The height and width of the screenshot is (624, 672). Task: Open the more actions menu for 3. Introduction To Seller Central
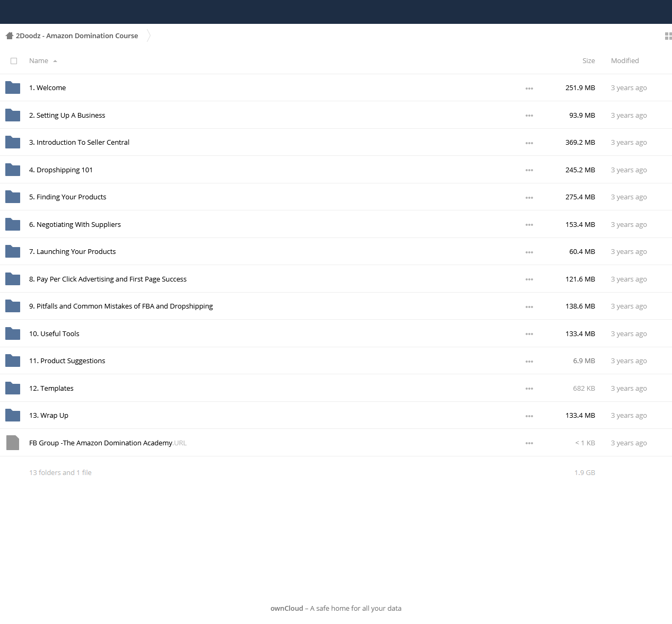[x=529, y=143]
